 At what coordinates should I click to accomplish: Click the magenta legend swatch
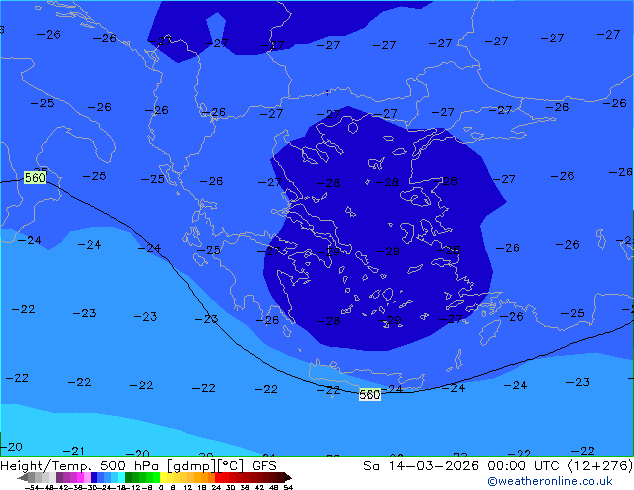click(80, 477)
